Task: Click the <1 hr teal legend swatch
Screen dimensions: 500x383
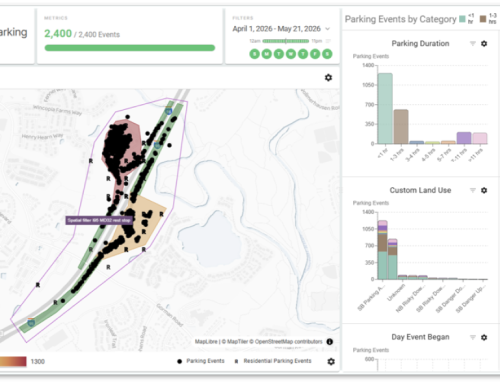Action: tap(462, 19)
